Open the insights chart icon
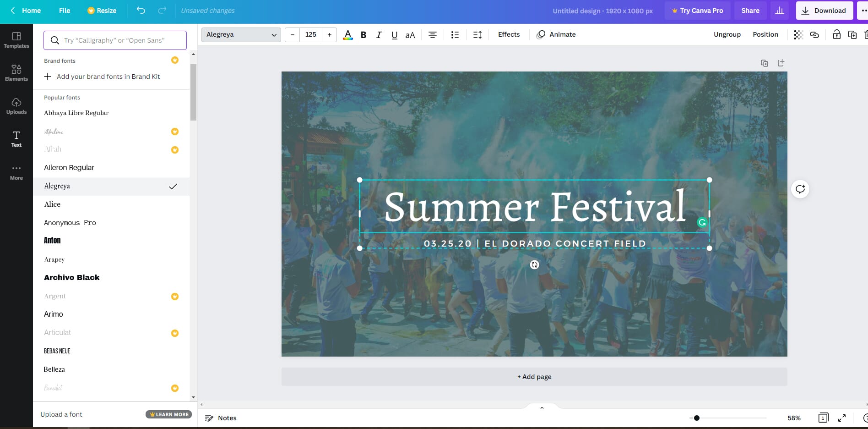The width and height of the screenshot is (868, 429). [x=780, y=11]
